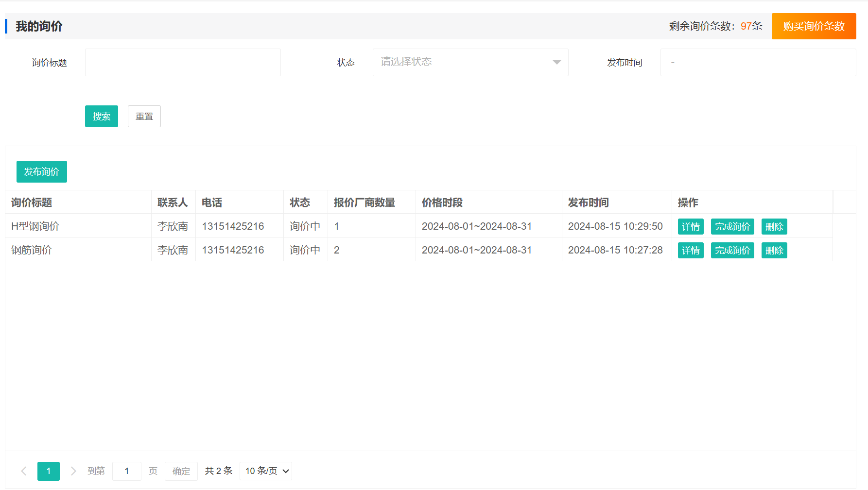Open the 发布时间 date range field
The width and height of the screenshot is (868, 490).
(758, 62)
